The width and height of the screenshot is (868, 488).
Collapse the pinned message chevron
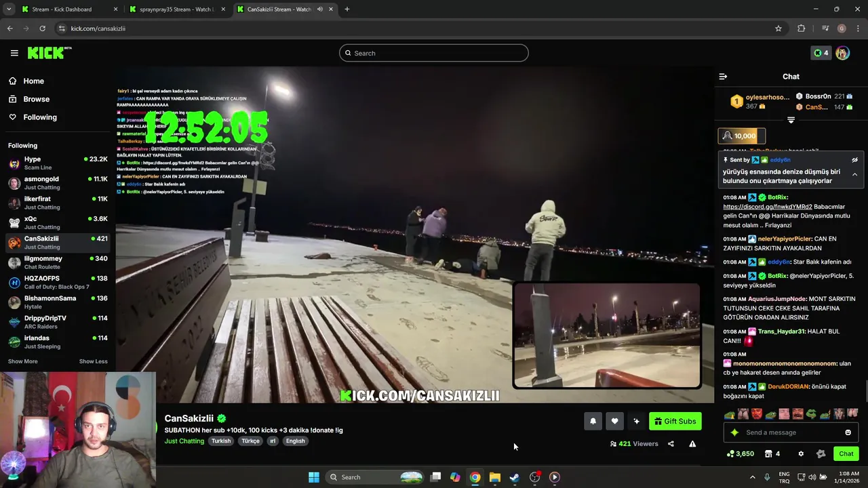(x=854, y=174)
